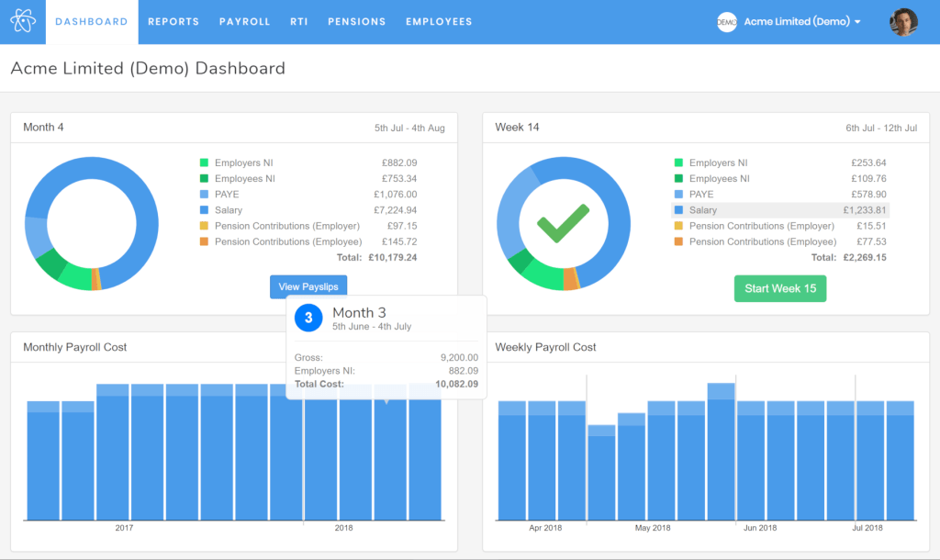
Task: Click the blue number 3 circle badge
Action: 308,318
